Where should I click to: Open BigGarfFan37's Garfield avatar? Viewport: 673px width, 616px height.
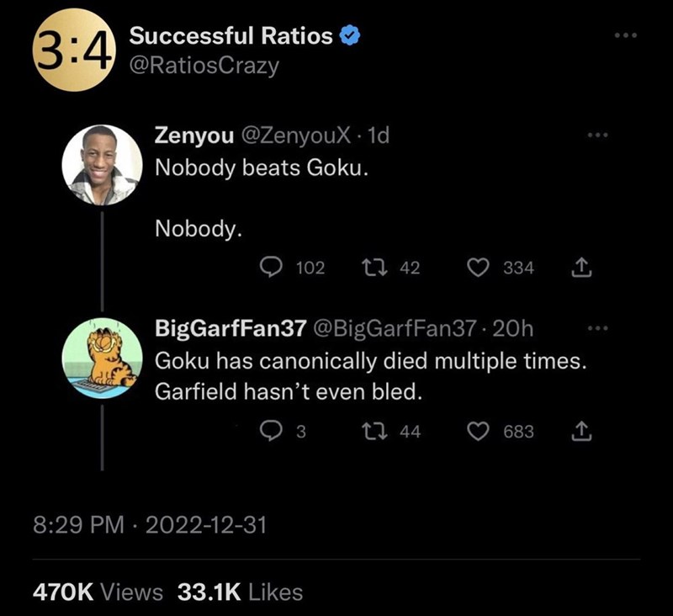(x=102, y=354)
